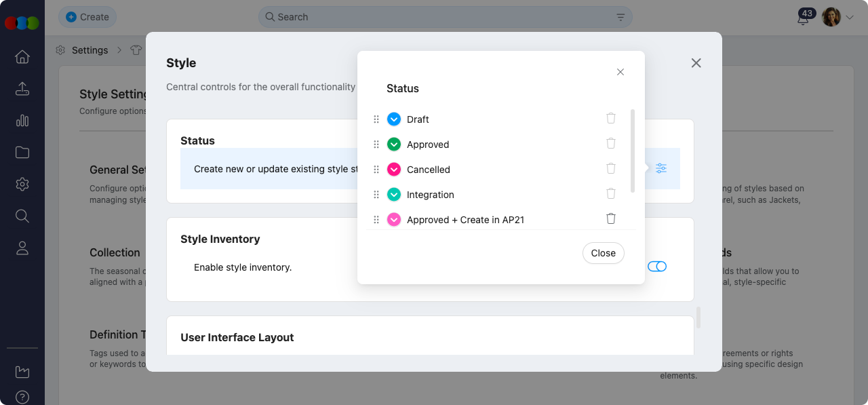Click the drag handle beside Integration
The height and width of the screenshot is (405, 868).
tap(376, 195)
